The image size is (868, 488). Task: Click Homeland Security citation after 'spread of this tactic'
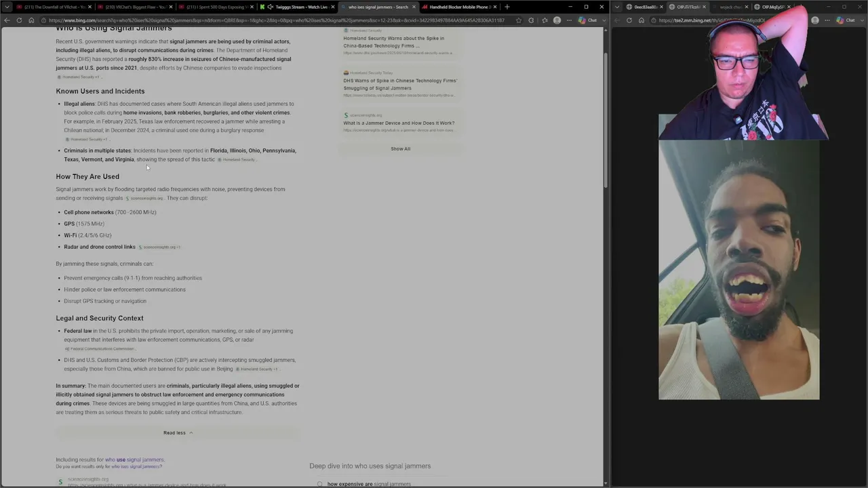pos(237,160)
